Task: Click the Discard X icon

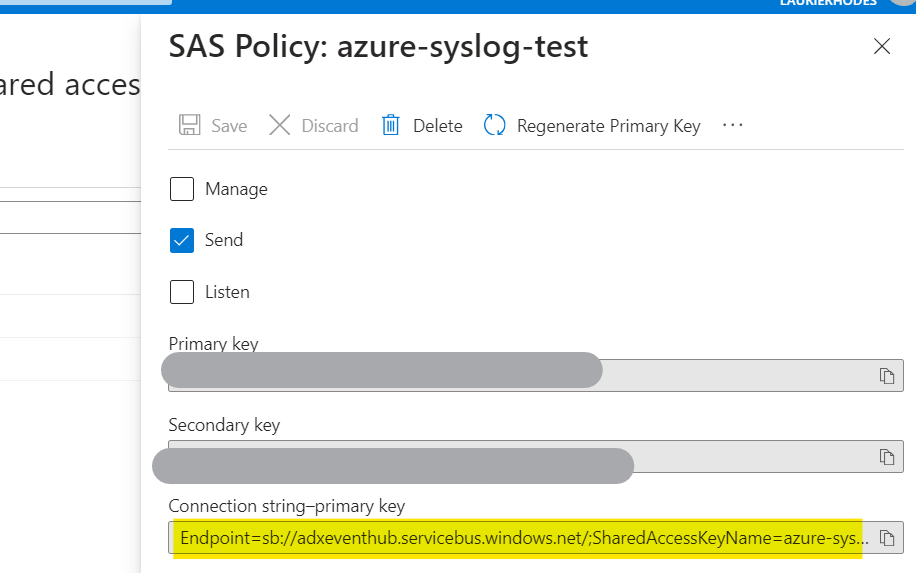Action: pyautogui.click(x=279, y=125)
